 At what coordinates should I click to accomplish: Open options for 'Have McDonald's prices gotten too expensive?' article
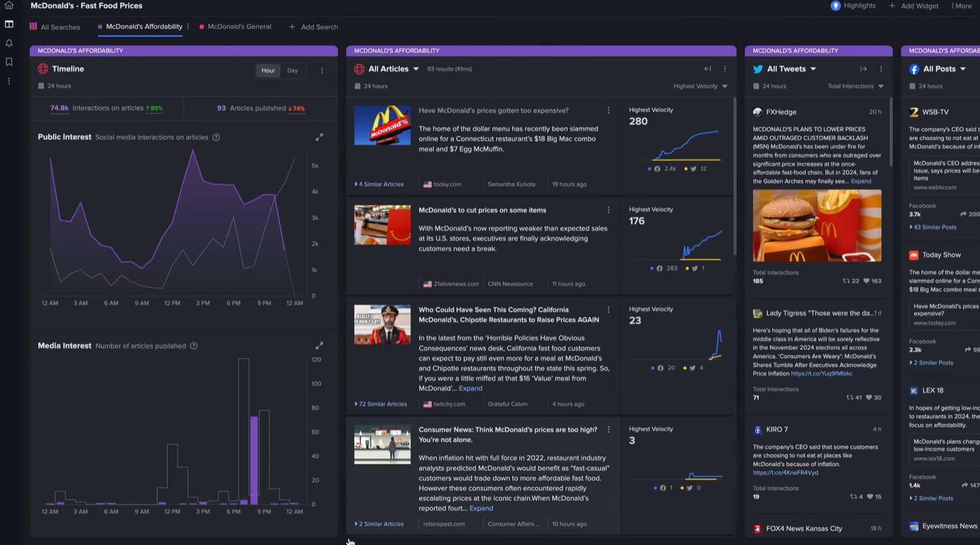[x=608, y=110]
